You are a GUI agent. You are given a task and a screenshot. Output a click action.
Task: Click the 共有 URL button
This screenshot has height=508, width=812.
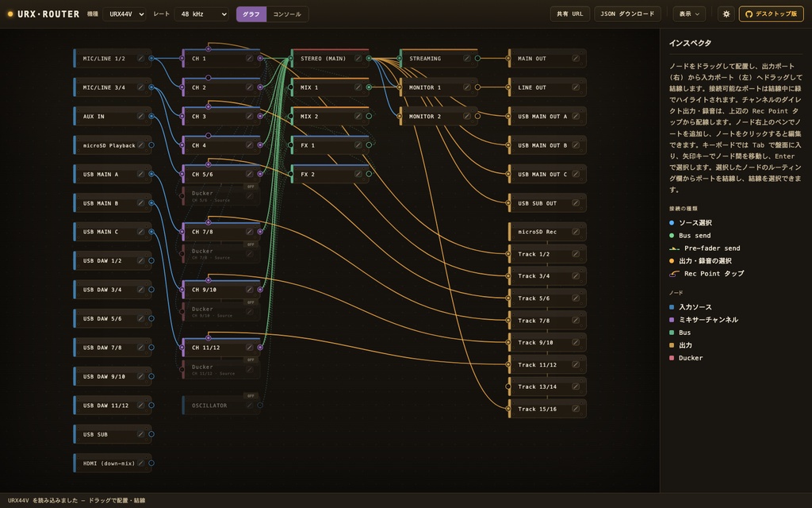coord(569,14)
